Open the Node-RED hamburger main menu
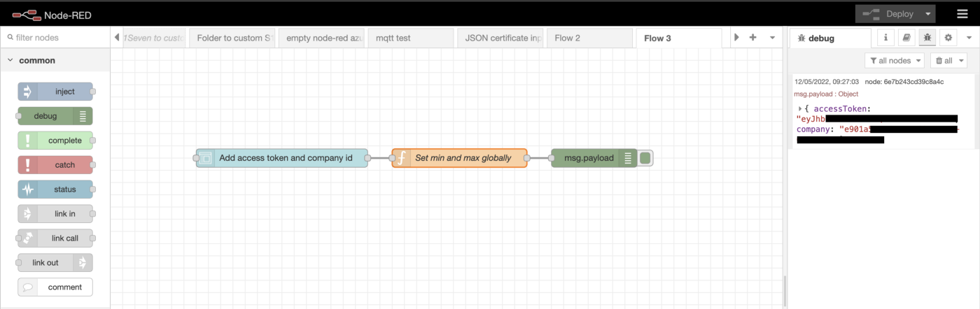 962,14
